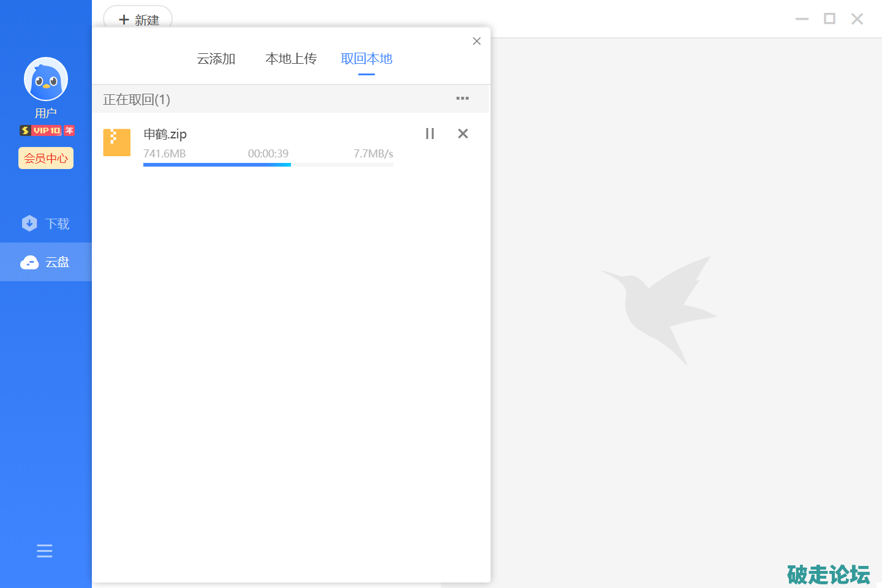The image size is (882, 588).
Task: Click the 申鹤.zip archive file icon
Action: pyautogui.click(x=117, y=142)
